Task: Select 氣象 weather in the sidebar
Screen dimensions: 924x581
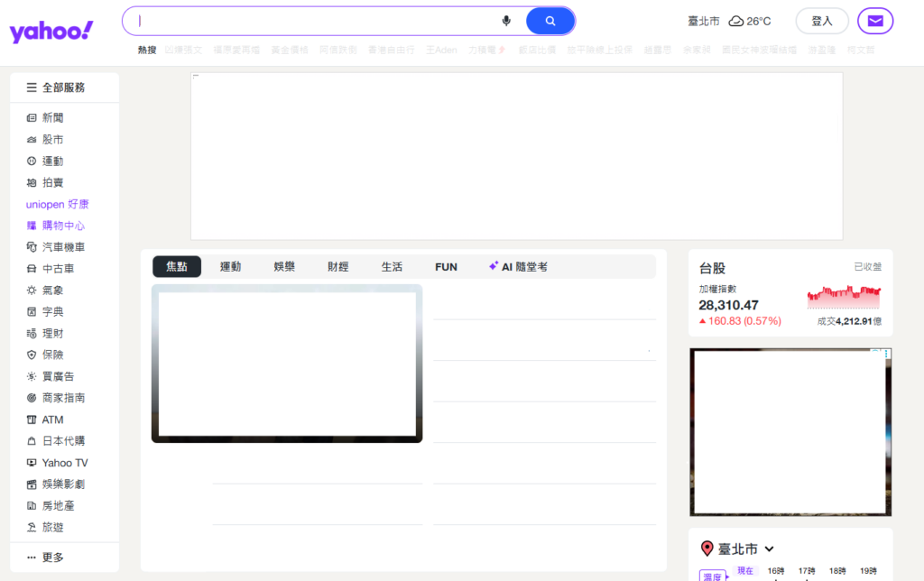Action: point(52,290)
